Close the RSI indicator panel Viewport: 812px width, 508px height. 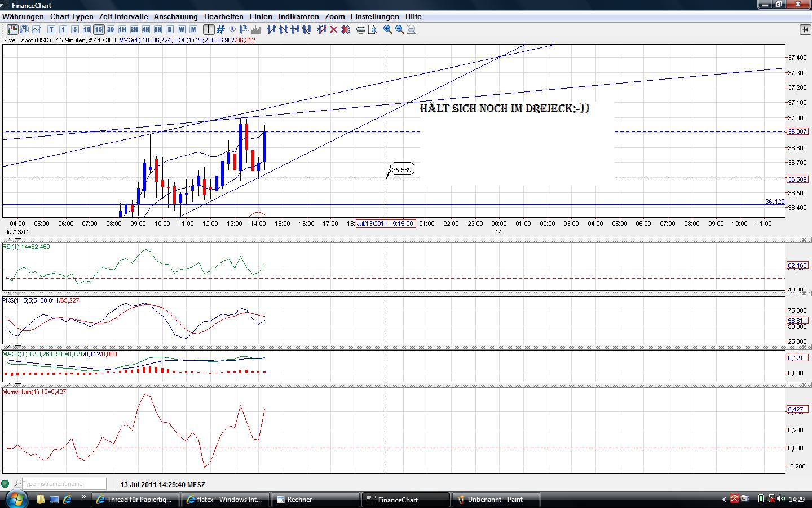[x=805, y=240]
